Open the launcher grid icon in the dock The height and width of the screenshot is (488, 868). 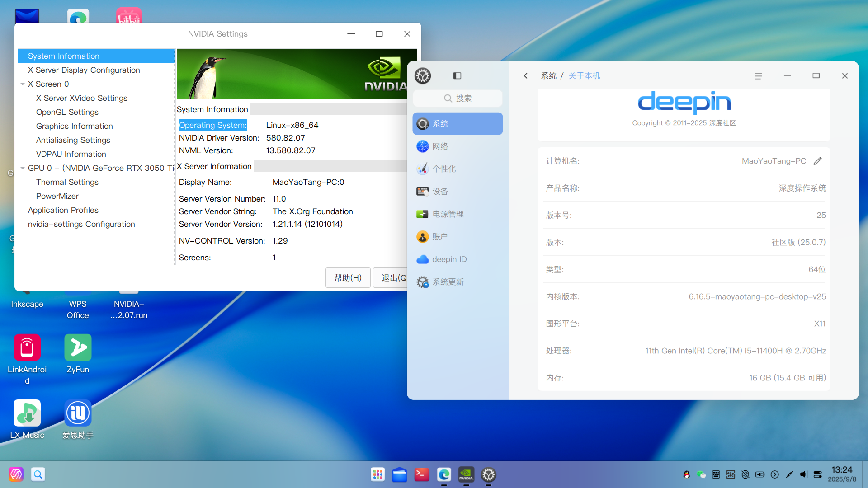378,474
